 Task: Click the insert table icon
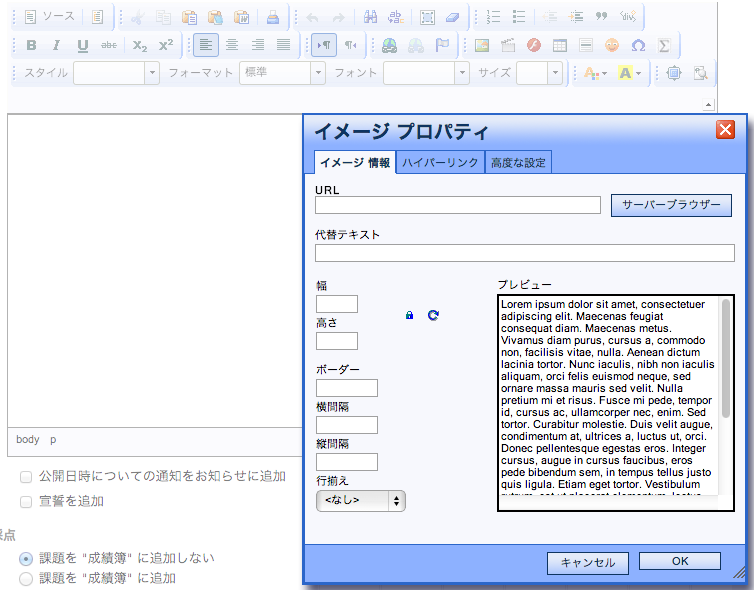pos(560,45)
